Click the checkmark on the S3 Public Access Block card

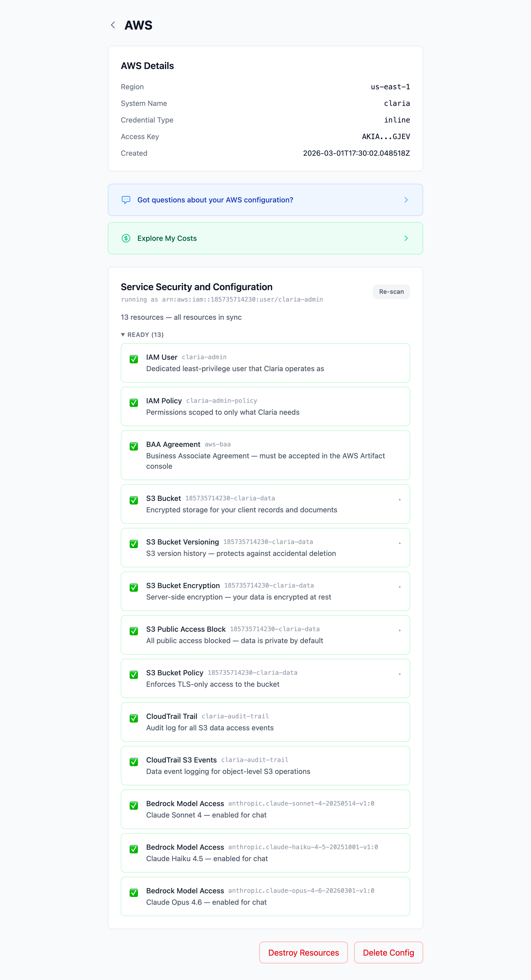[x=134, y=631]
